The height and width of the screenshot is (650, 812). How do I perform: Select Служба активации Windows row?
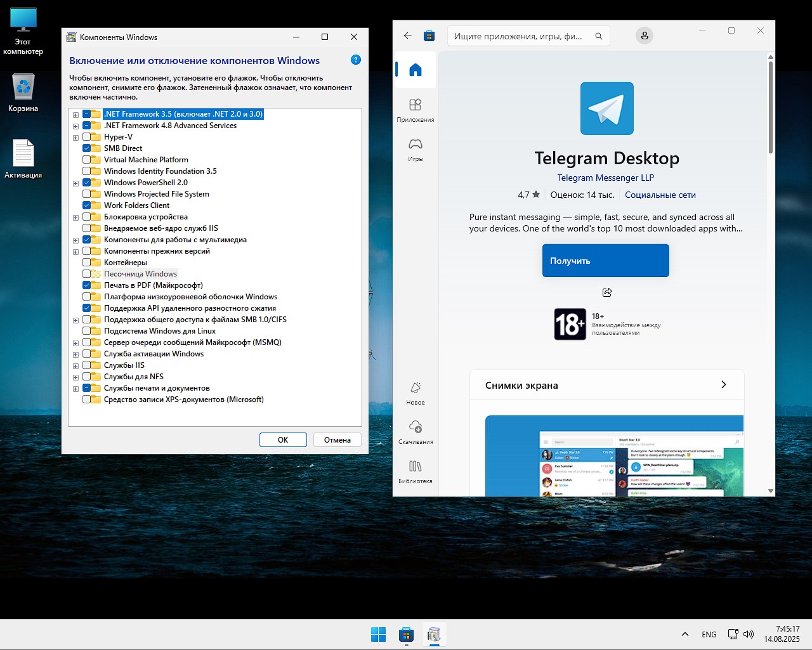[154, 354]
